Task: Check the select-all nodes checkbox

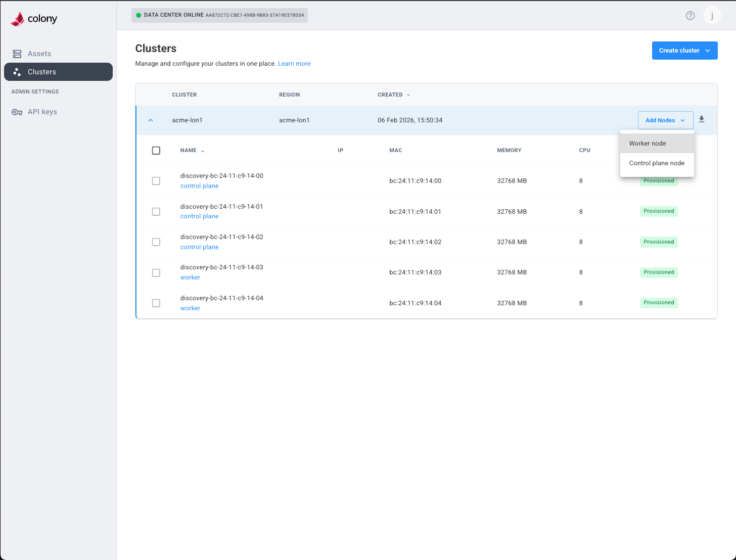Action: (156, 150)
